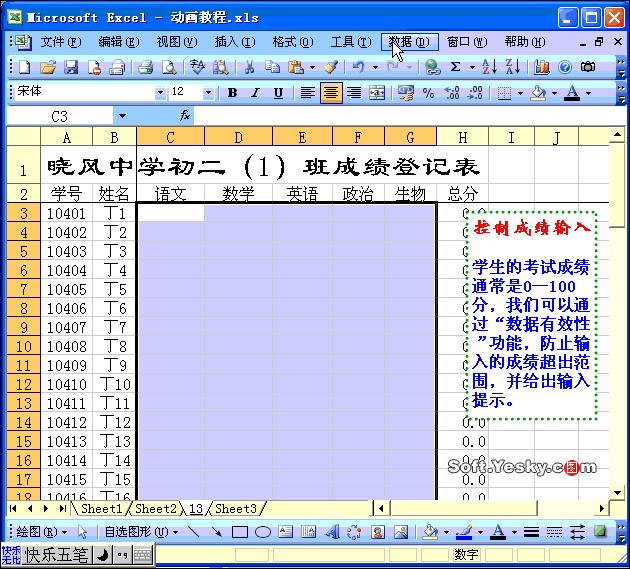The width and height of the screenshot is (630, 569).
Task: Click the Cut scissors icon
Action: [x=250, y=68]
